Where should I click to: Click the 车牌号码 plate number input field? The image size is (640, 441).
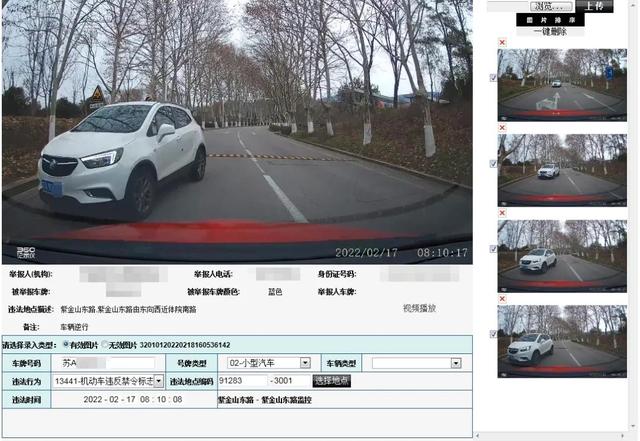(105, 363)
